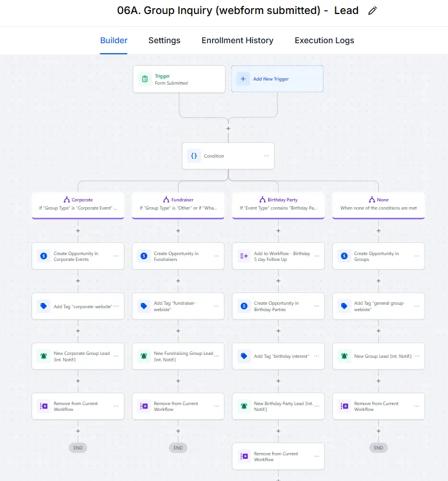Screen dimensions: 448x481
Task: Select the Fundraiser branch header
Action: [x=178, y=205]
